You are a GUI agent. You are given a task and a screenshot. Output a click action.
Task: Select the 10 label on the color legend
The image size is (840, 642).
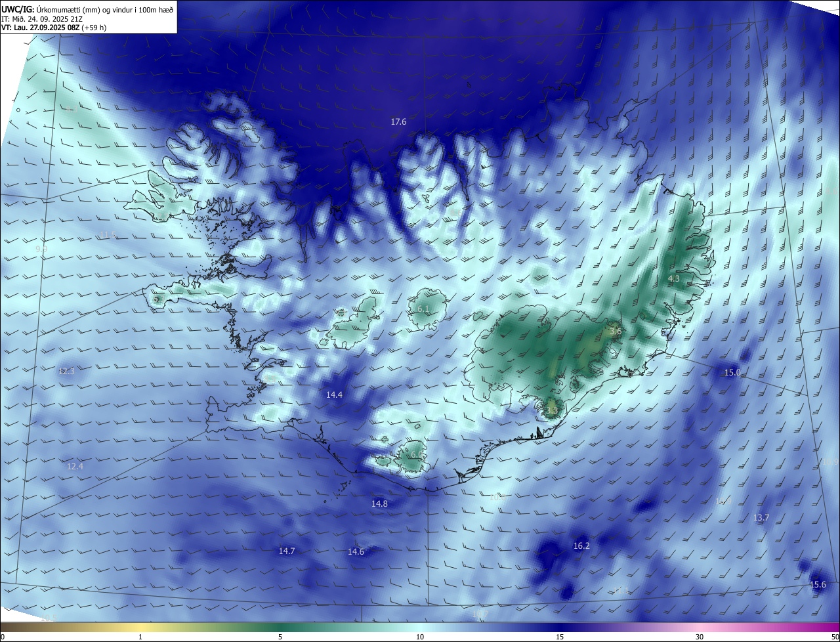pyautogui.click(x=420, y=637)
